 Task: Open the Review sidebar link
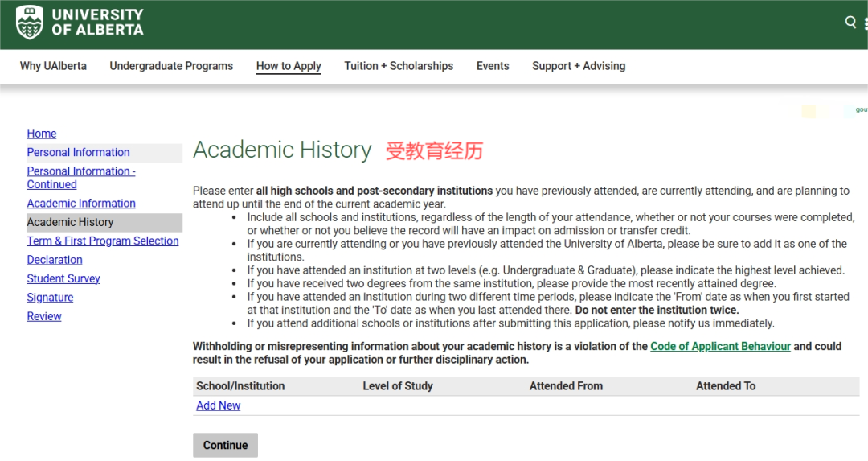click(43, 316)
